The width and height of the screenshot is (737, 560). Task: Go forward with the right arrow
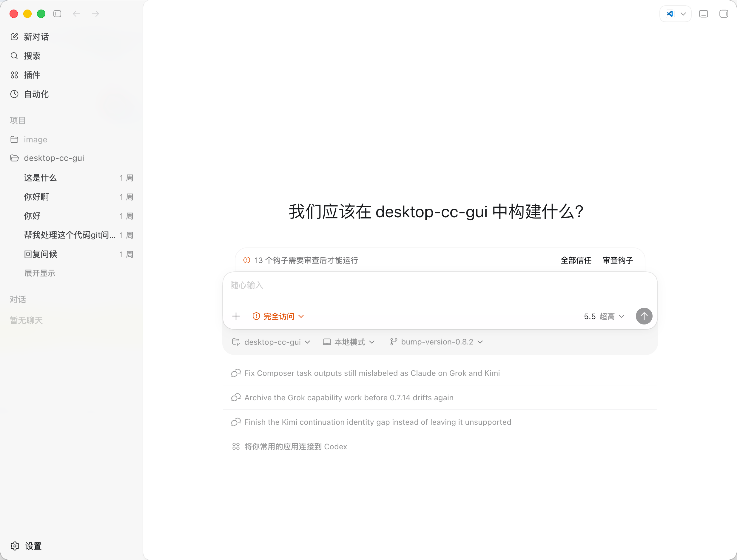pyautogui.click(x=95, y=14)
